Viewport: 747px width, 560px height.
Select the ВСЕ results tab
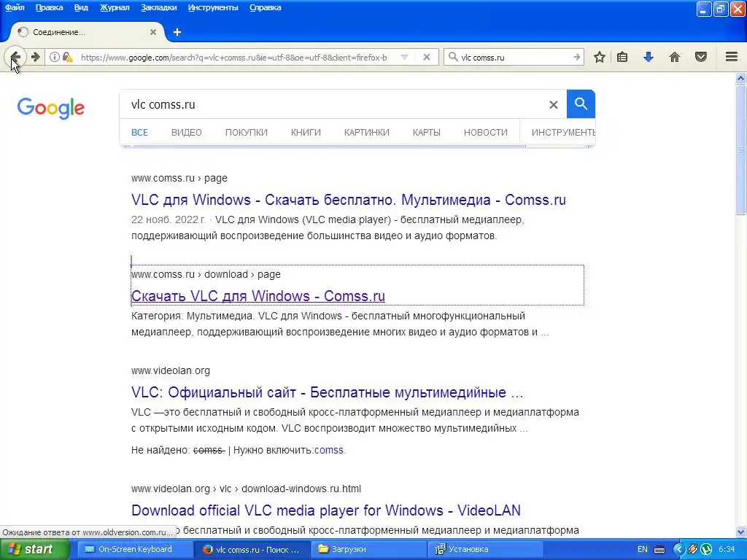click(x=139, y=133)
